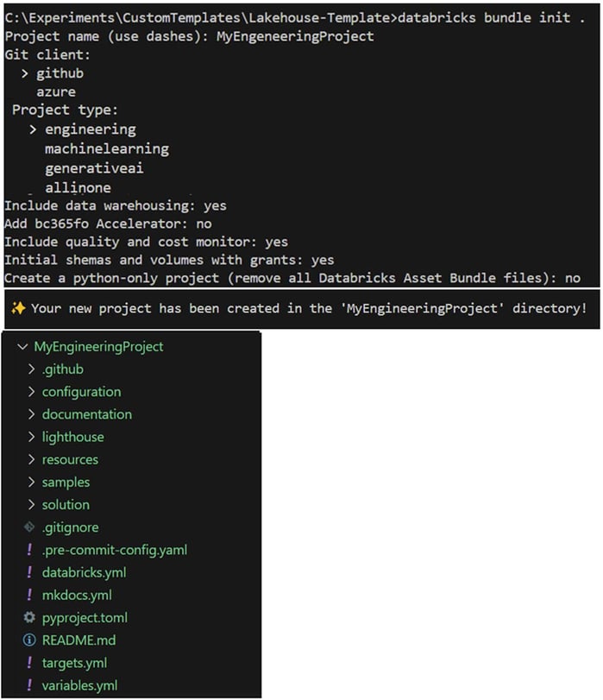This screenshot has width=603, height=700.
Task: Open the lighthouse folder
Action: coord(72,437)
